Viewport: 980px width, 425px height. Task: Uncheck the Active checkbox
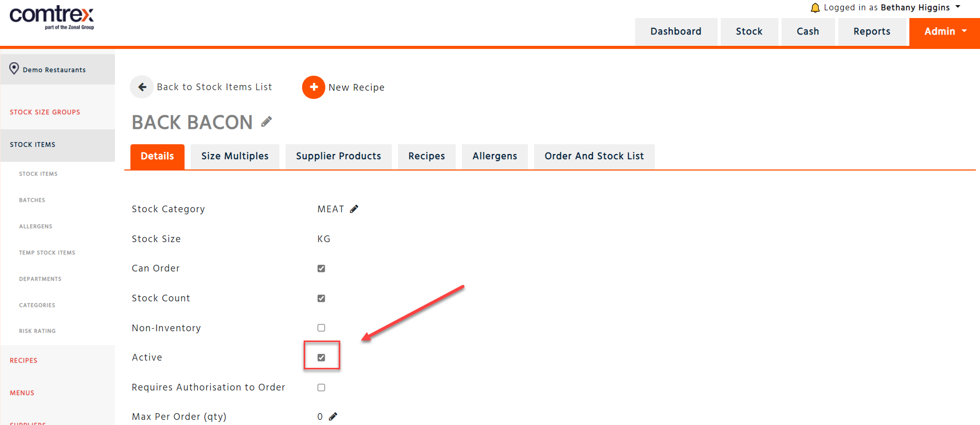click(321, 358)
